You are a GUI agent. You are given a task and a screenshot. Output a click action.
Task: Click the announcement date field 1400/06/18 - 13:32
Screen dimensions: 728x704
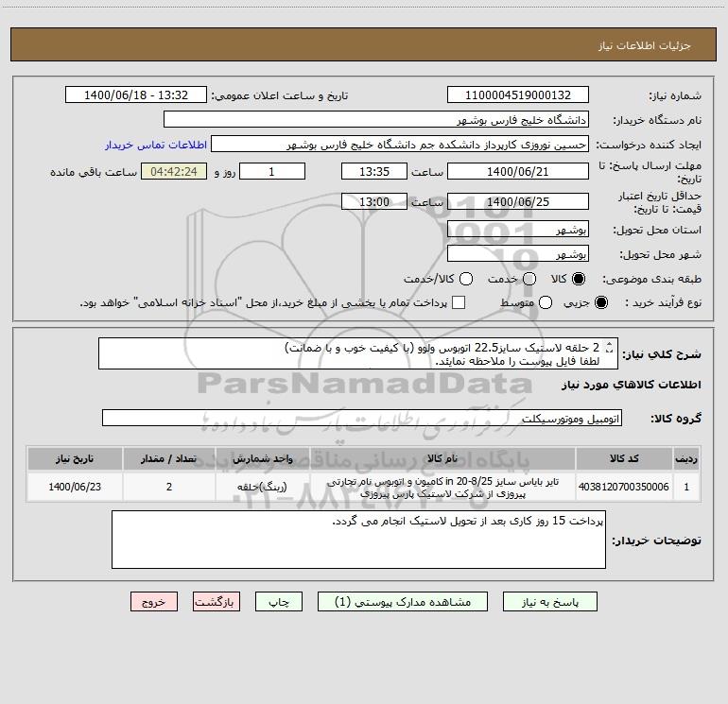click(136, 94)
